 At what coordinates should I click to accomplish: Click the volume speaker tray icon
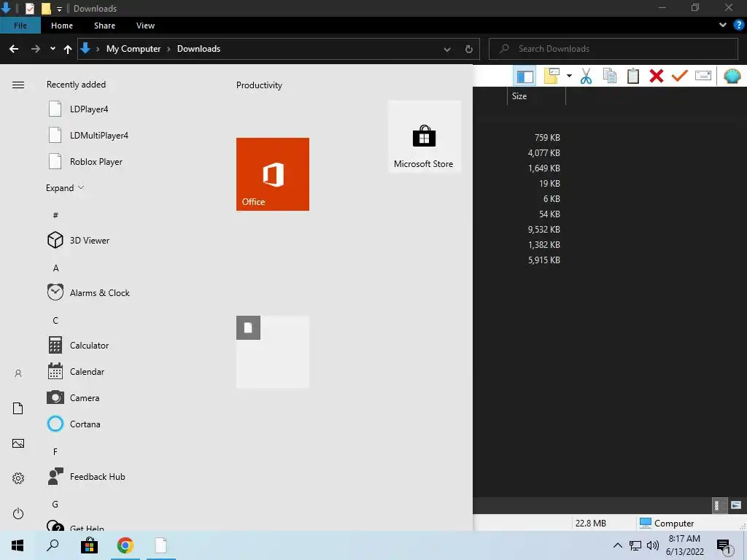653,545
